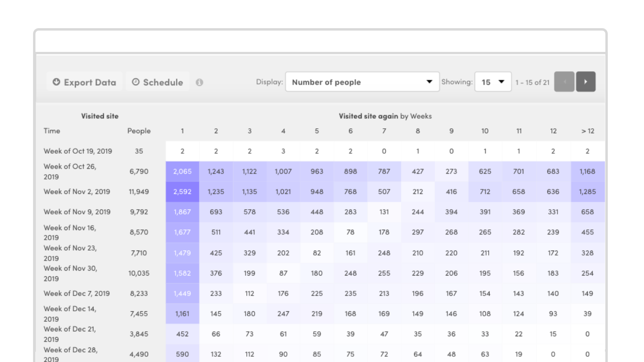Select the Week of Nov 2, 2019 row label
The image size is (644, 362).
76,192
